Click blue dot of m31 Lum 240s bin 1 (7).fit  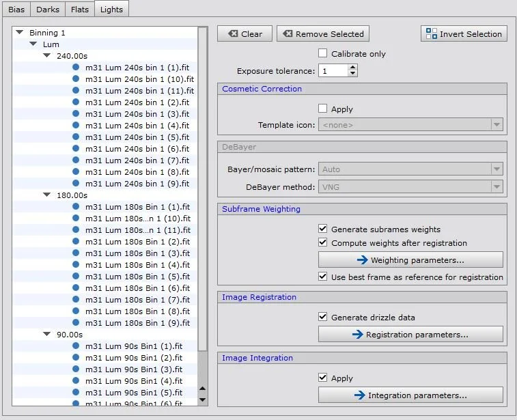pos(76,160)
